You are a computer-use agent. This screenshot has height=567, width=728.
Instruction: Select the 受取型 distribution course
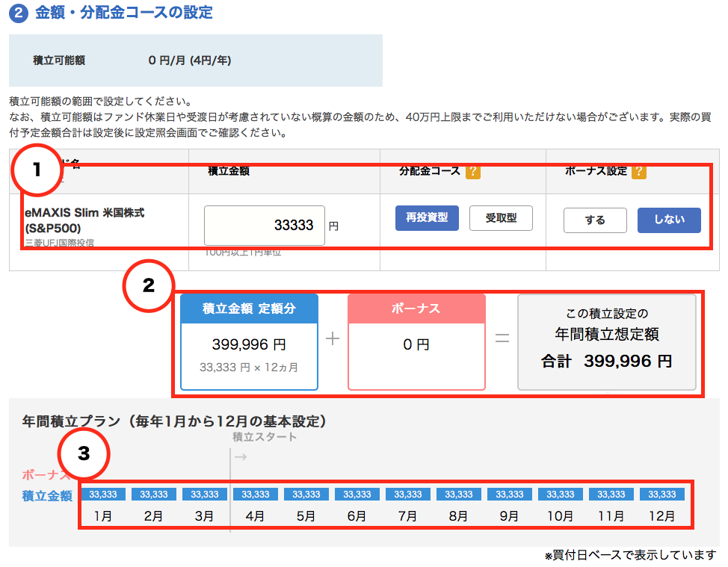coord(501,218)
